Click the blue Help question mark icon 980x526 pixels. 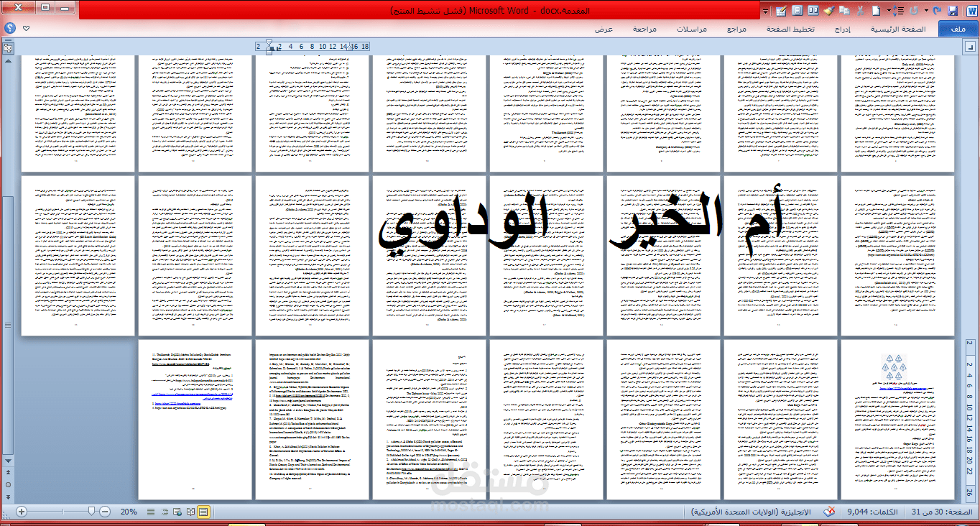[x=9, y=28]
